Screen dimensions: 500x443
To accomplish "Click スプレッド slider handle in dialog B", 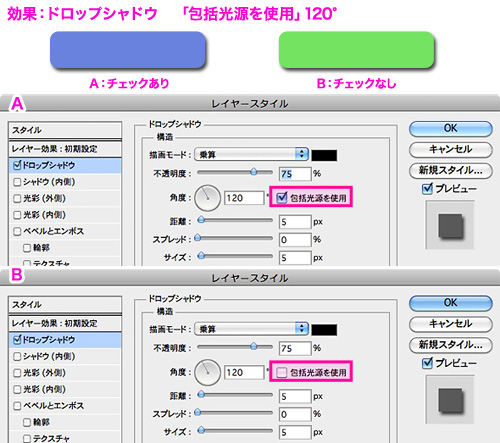I will click(x=198, y=412).
